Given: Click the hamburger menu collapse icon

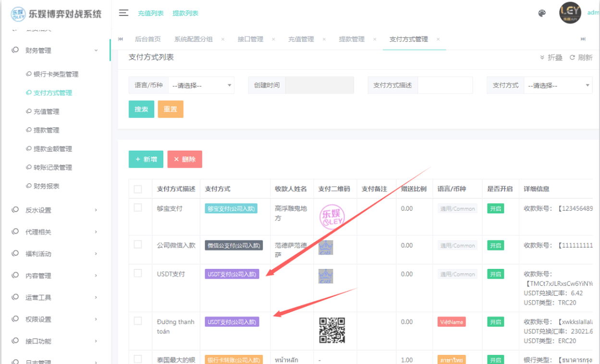Looking at the screenshot, I should (123, 13).
